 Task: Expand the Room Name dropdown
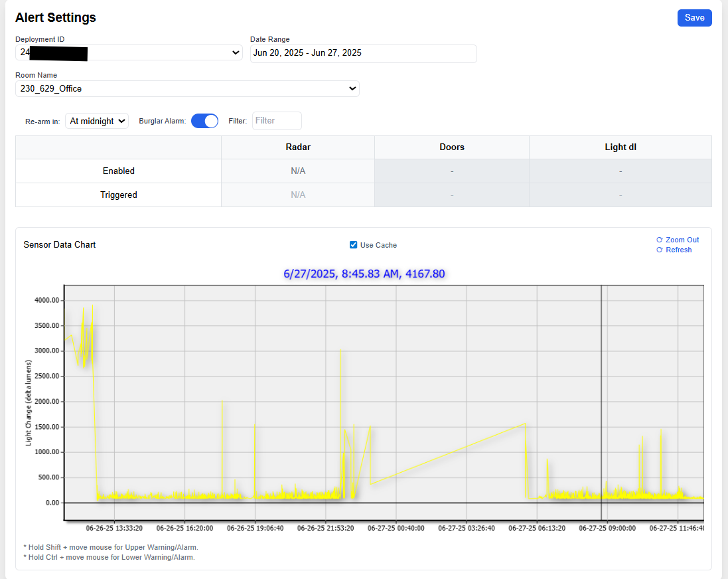[187, 88]
